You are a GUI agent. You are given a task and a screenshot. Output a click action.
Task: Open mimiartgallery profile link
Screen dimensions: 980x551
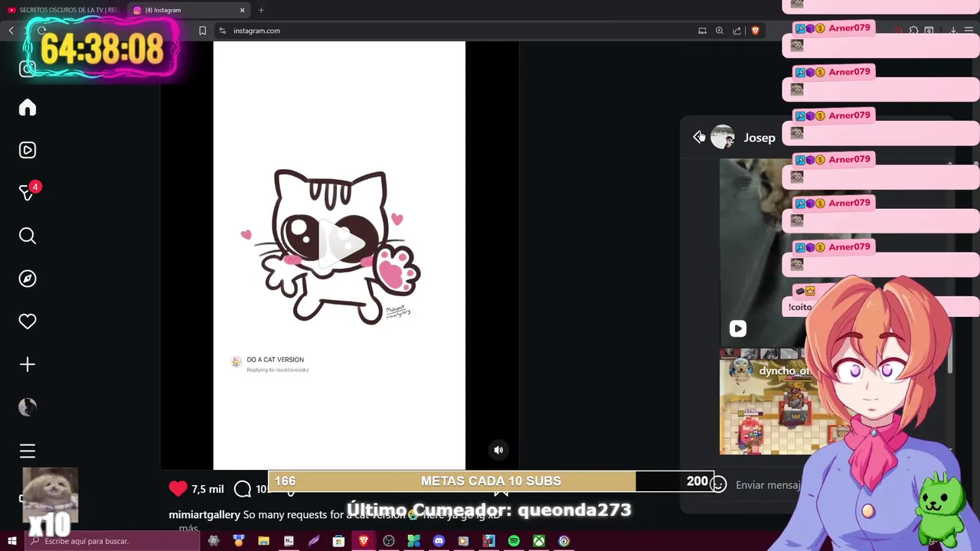click(x=204, y=515)
